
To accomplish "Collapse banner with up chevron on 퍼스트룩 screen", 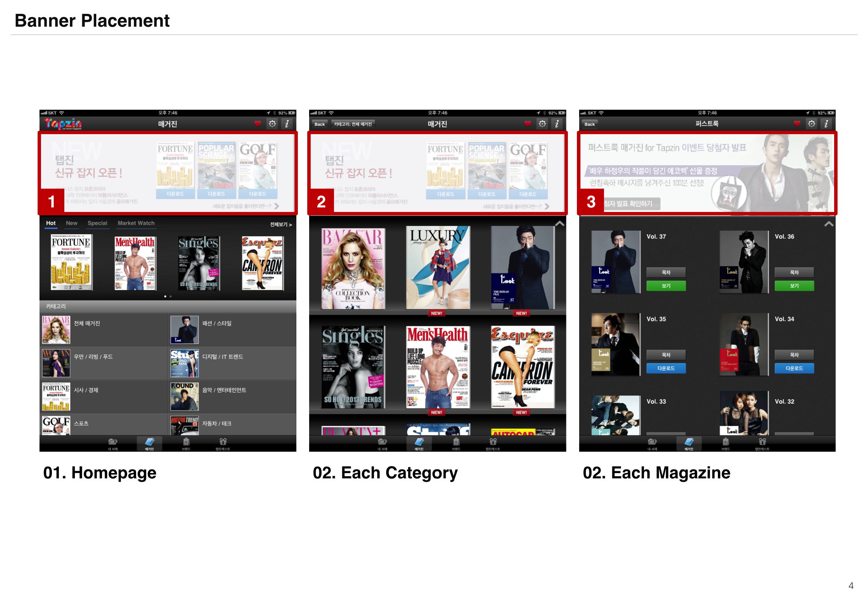I will click(x=829, y=224).
